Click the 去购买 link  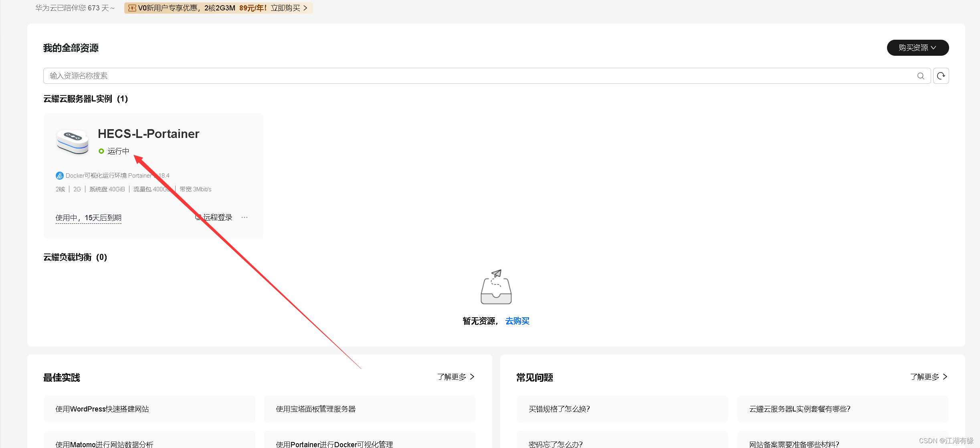517,321
